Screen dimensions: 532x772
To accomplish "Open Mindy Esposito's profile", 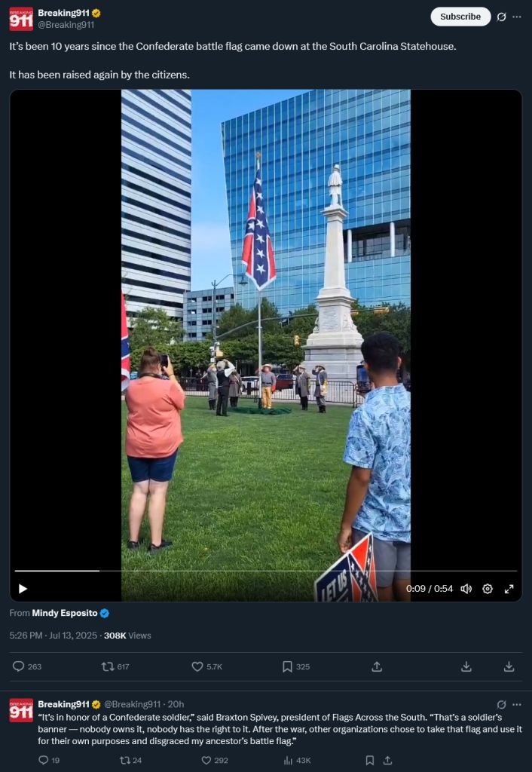I will (x=65, y=613).
